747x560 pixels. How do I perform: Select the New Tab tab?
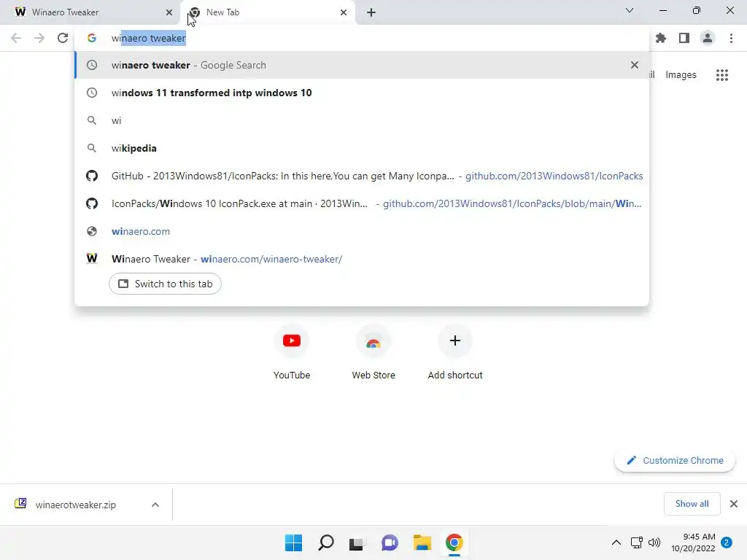pos(268,12)
